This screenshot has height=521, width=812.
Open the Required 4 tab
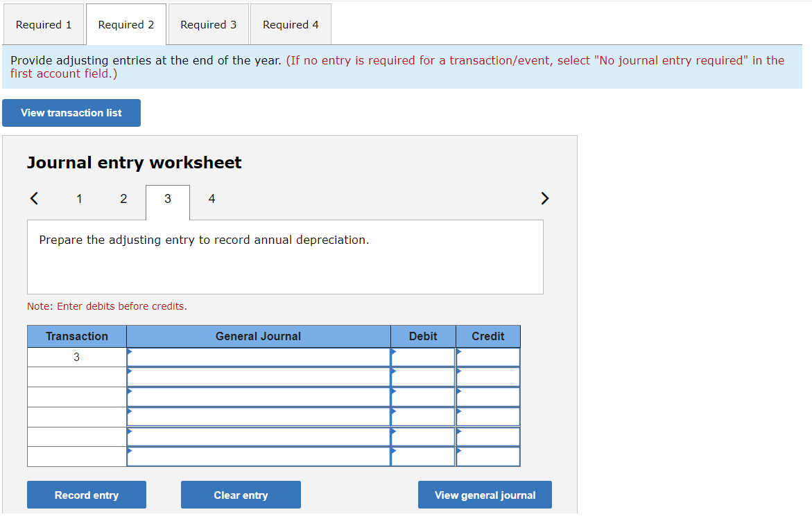tap(291, 24)
